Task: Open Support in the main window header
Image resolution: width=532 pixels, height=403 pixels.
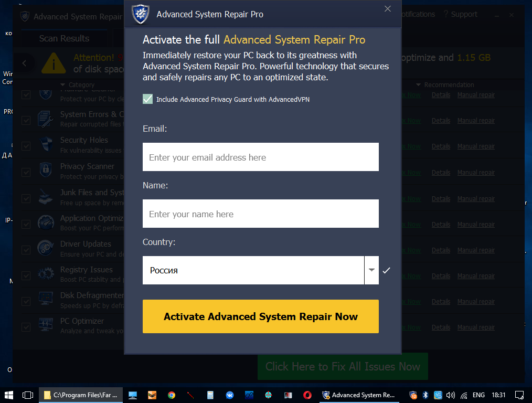Action: tap(461, 14)
